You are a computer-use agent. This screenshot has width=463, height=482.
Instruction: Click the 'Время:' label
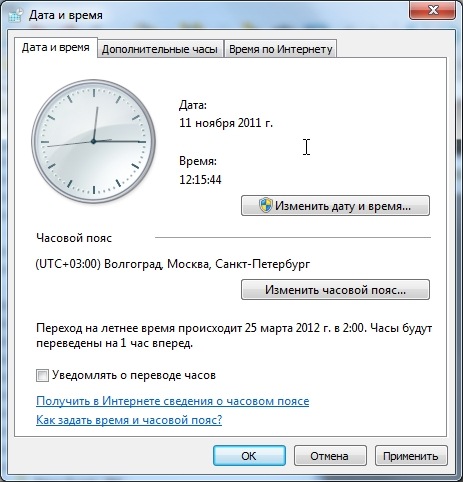(198, 161)
